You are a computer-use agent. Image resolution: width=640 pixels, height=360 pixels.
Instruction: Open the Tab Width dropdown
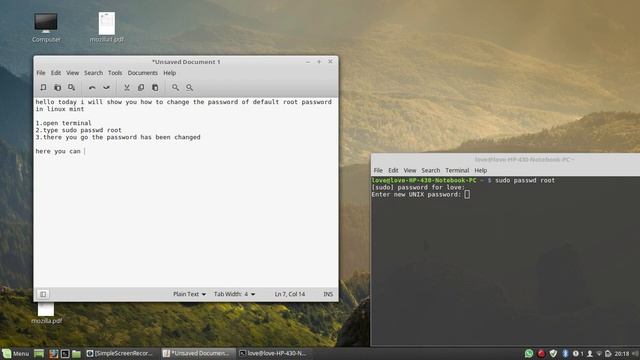pos(235,294)
